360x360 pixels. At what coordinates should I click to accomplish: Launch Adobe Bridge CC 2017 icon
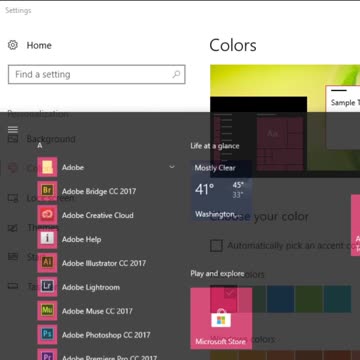(47, 191)
